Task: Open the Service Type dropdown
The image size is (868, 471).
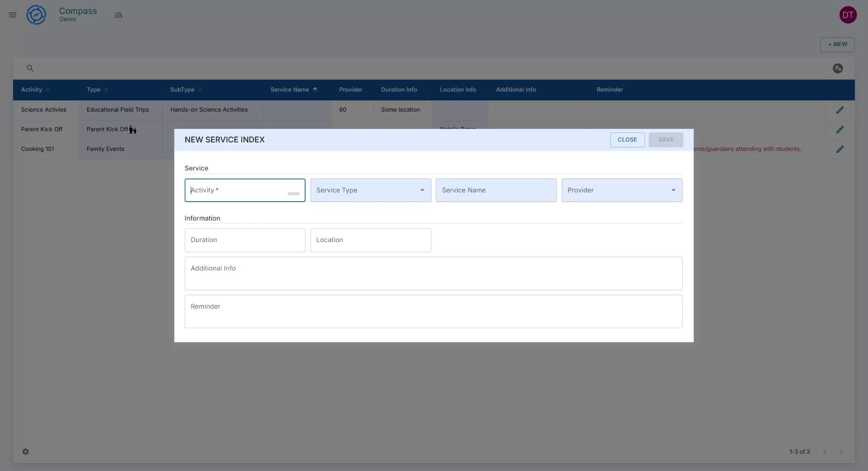Action: click(x=421, y=190)
